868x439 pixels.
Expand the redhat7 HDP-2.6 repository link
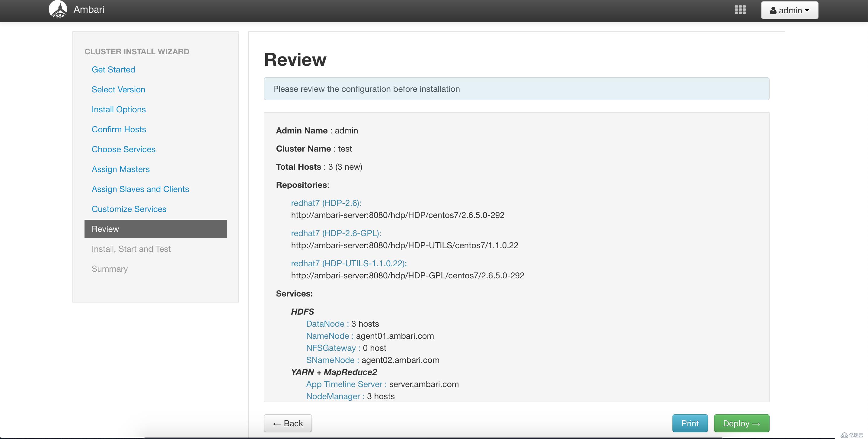[326, 202]
